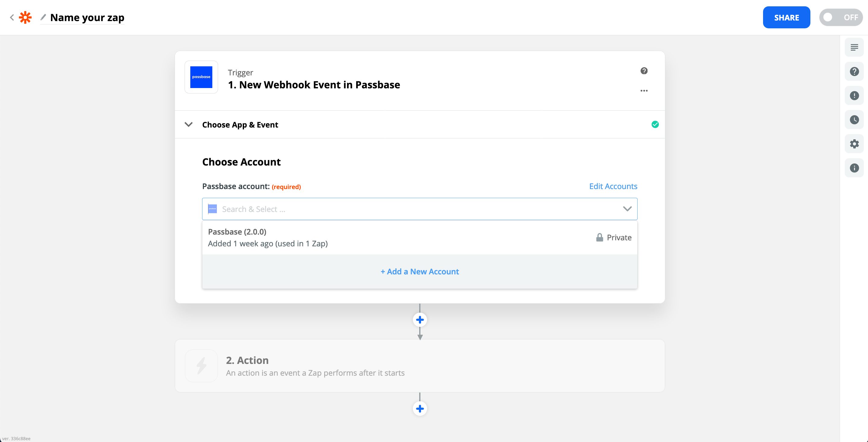
Task: Click + Add a New Account
Action: [420, 272]
